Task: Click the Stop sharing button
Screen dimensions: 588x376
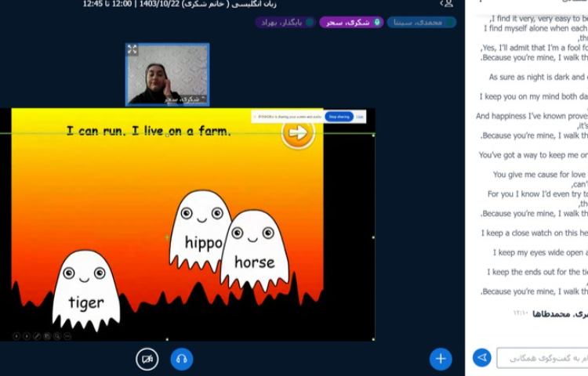Action: (x=339, y=117)
